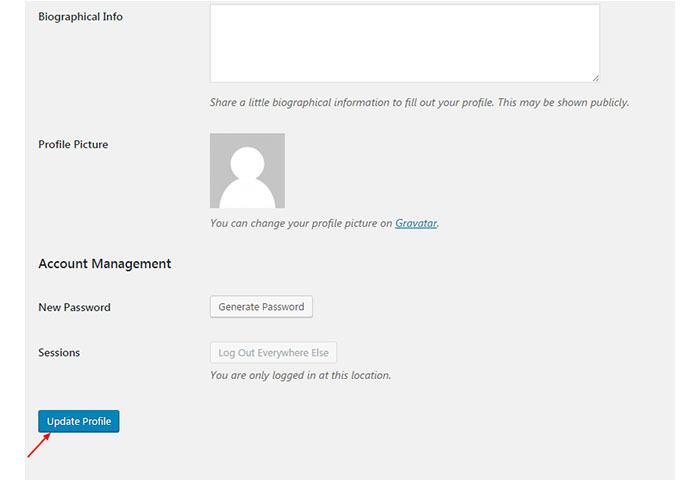The height and width of the screenshot is (480, 700).
Task: Save changes with the Update Profile button
Action: point(79,421)
